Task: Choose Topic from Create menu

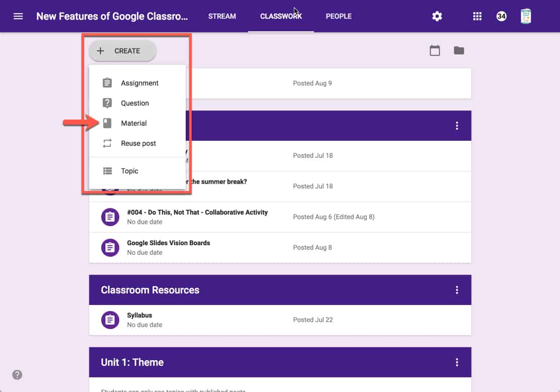Action: click(137, 171)
